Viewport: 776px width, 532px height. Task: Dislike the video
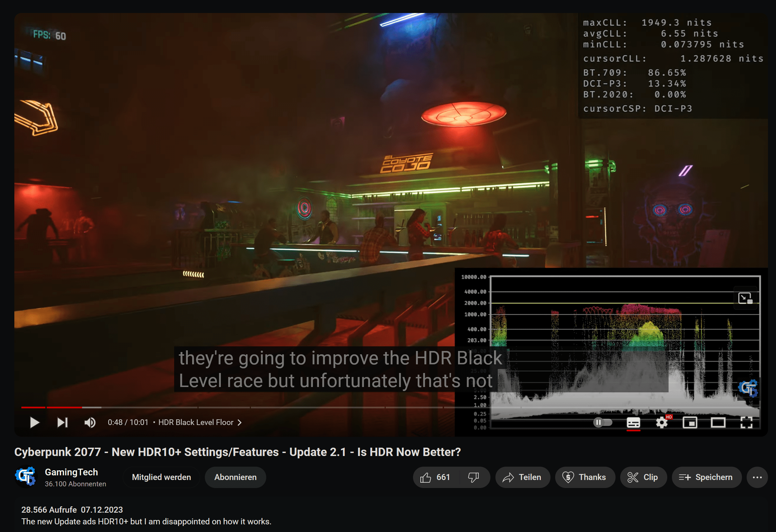coord(474,477)
